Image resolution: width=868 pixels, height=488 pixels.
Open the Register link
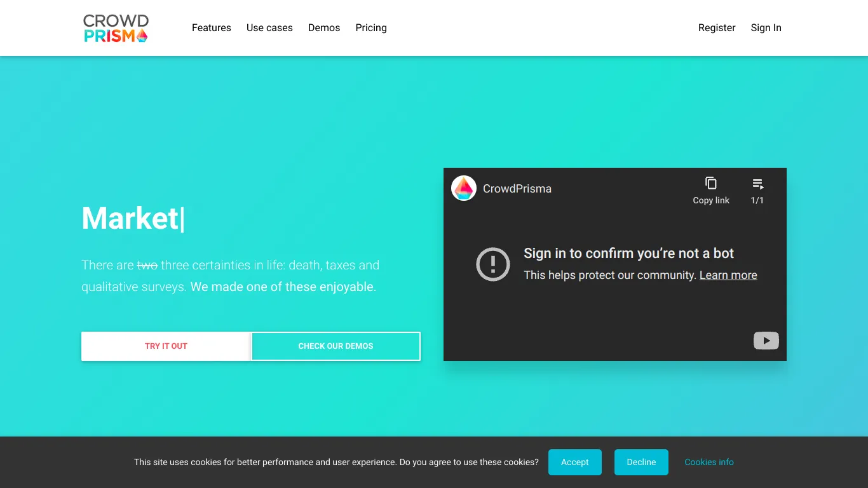(717, 28)
